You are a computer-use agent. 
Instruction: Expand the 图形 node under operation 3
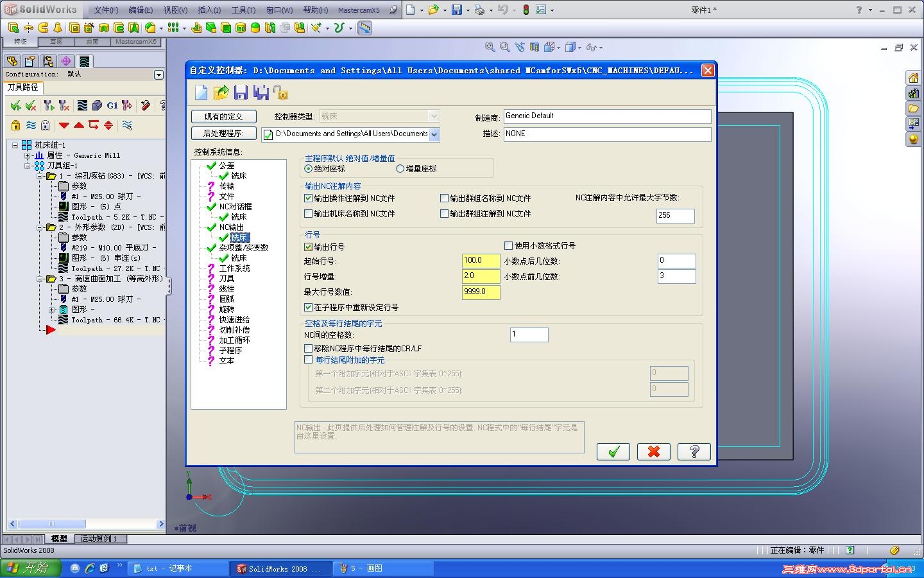[52, 310]
